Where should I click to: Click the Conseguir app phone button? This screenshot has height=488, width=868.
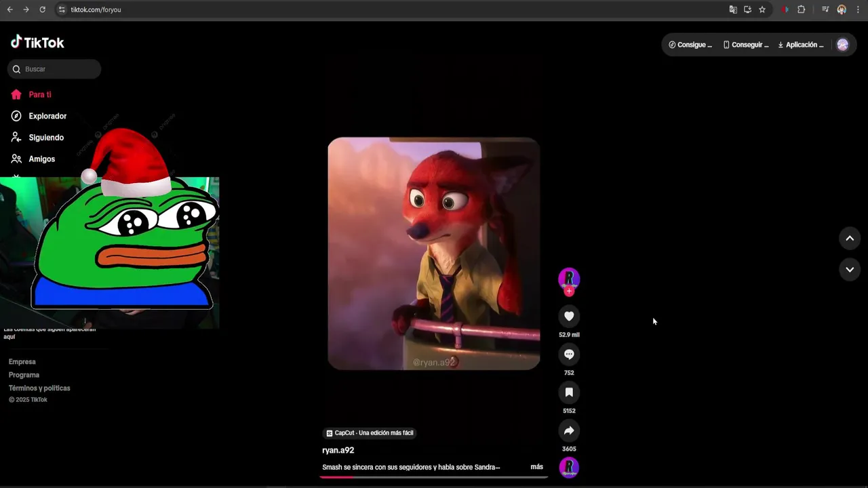click(746, 45)
